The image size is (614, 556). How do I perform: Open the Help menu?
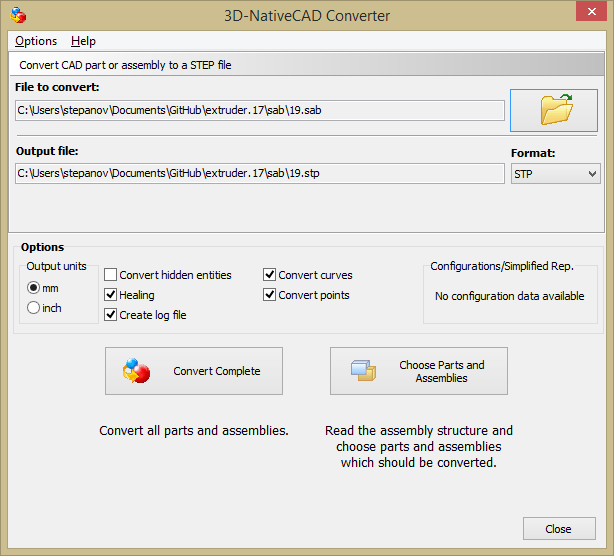pos(83,41)
